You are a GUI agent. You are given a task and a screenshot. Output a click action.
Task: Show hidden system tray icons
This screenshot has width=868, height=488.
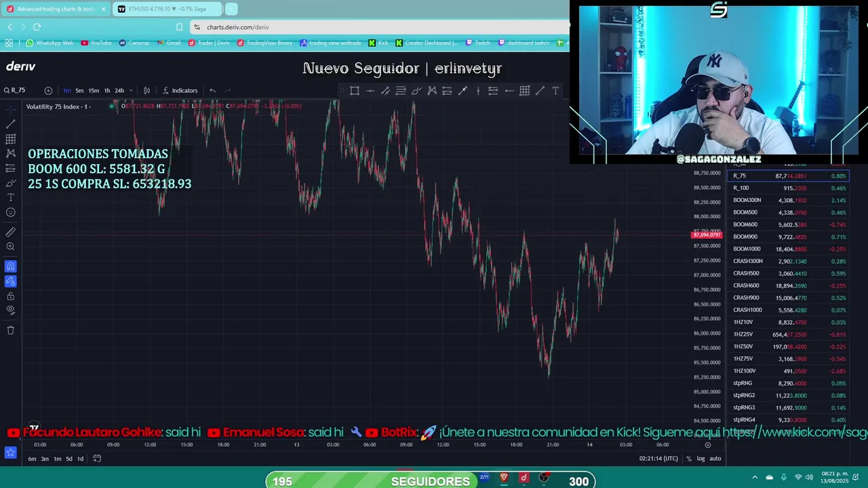[x=755, y=478]
